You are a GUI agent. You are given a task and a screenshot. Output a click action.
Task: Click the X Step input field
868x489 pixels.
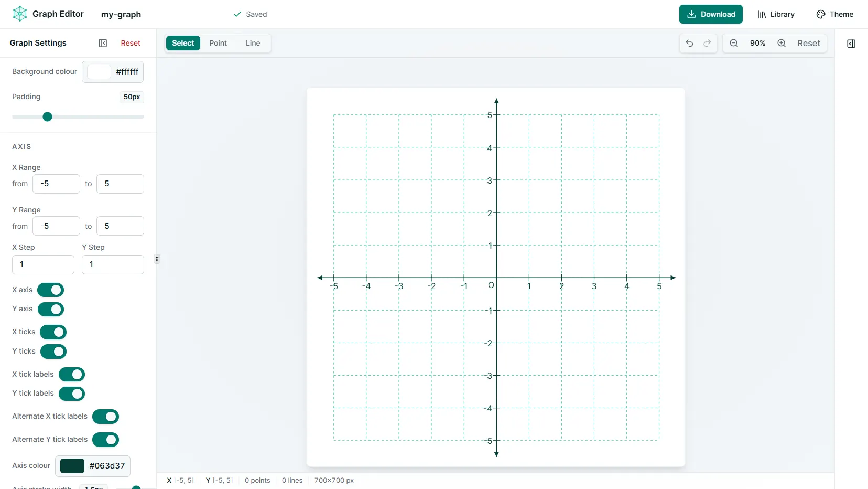[x=43, y=264]
